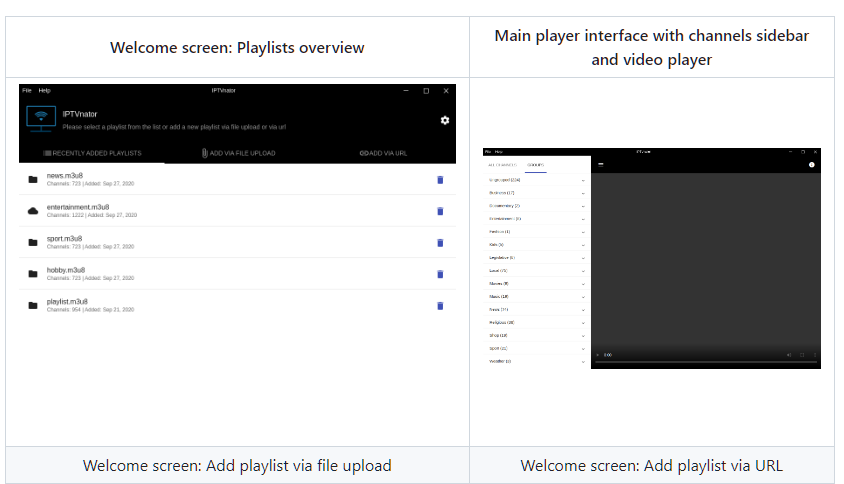Expand the Movies group in the sidebar
The height and width of the screenshot is (484, 844).
[x=583, y=284]
